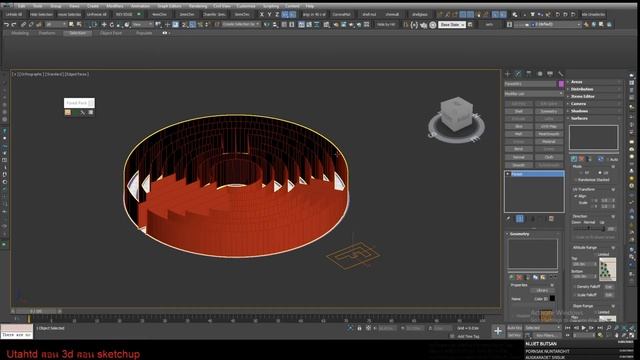Expand the Areas rollout
Image resolution: width=640 pixels, height=360 pixels.
(595, 82)
